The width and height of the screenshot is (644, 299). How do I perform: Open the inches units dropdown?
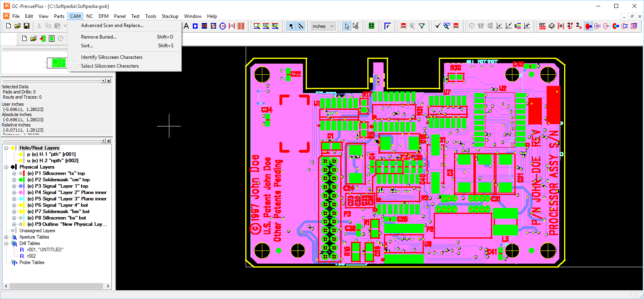pos(324,26)
